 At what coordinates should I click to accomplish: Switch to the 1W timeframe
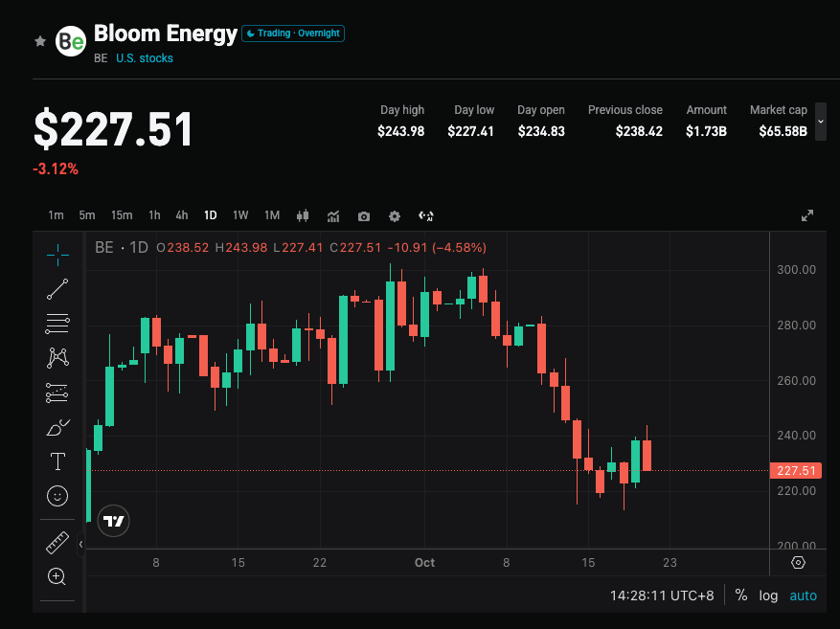pos(240,215)
